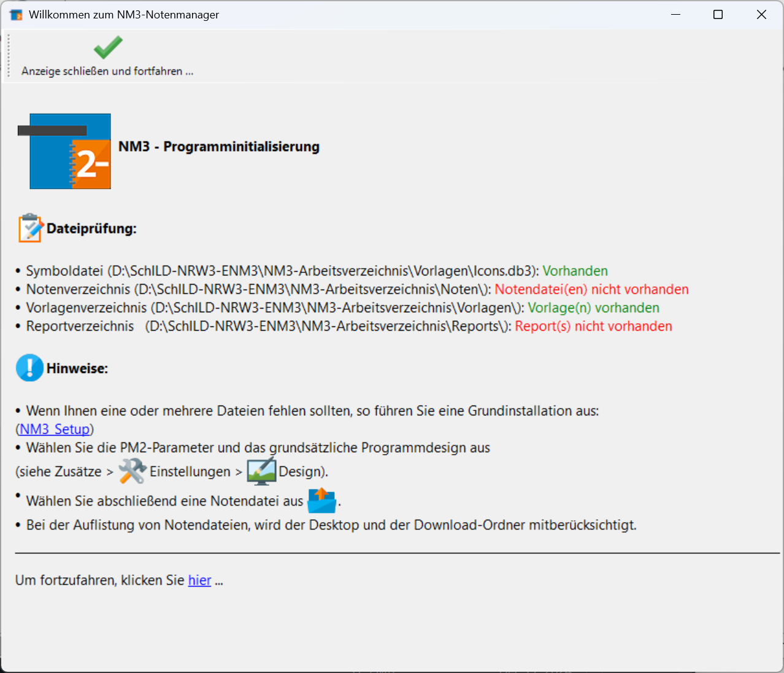Click the 'Grundinstallation' hint sentence
Screen dimensions: 784x673
point(312,411)
